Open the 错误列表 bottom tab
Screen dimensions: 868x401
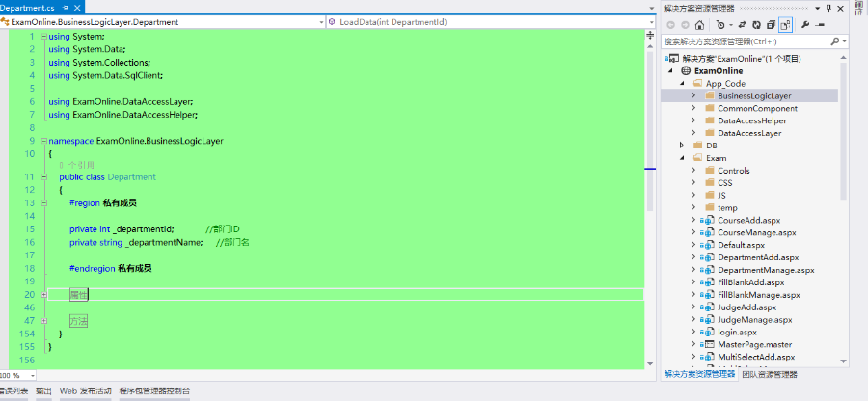(x=14, y=390)
